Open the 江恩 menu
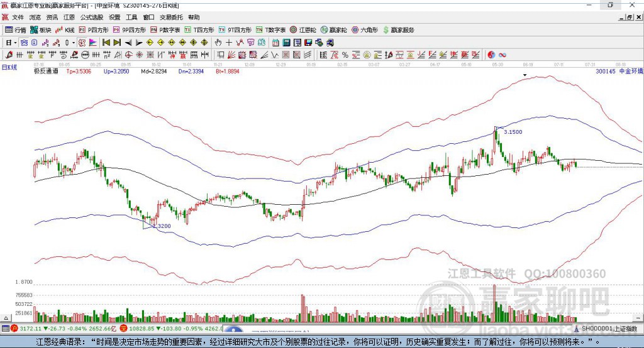 [x=69, y=17]
